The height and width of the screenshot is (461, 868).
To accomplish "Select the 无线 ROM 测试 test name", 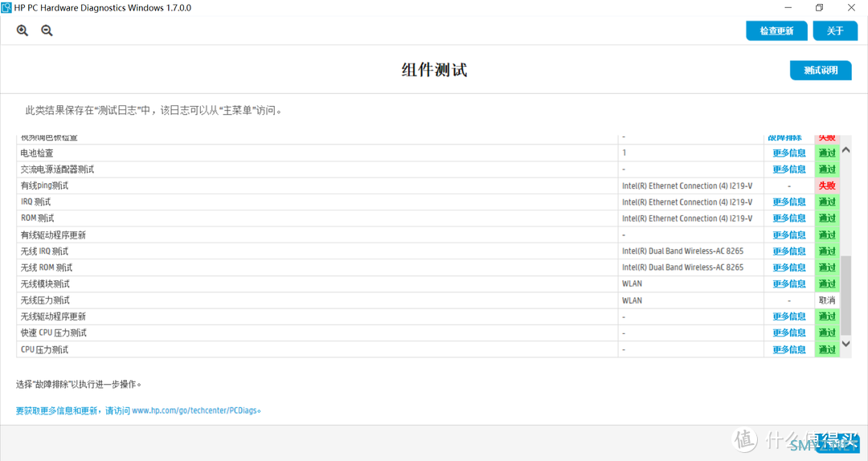I will click(47, 267).
